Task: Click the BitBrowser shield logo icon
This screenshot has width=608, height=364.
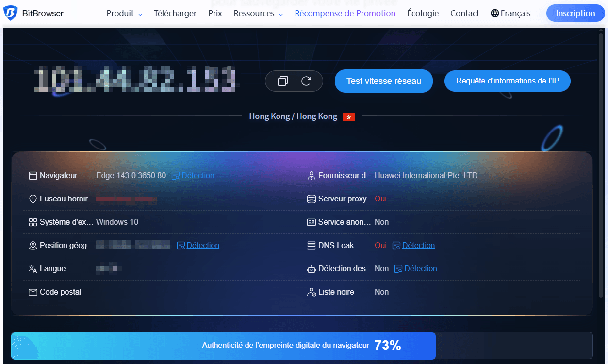Action: tap(10, 13)
